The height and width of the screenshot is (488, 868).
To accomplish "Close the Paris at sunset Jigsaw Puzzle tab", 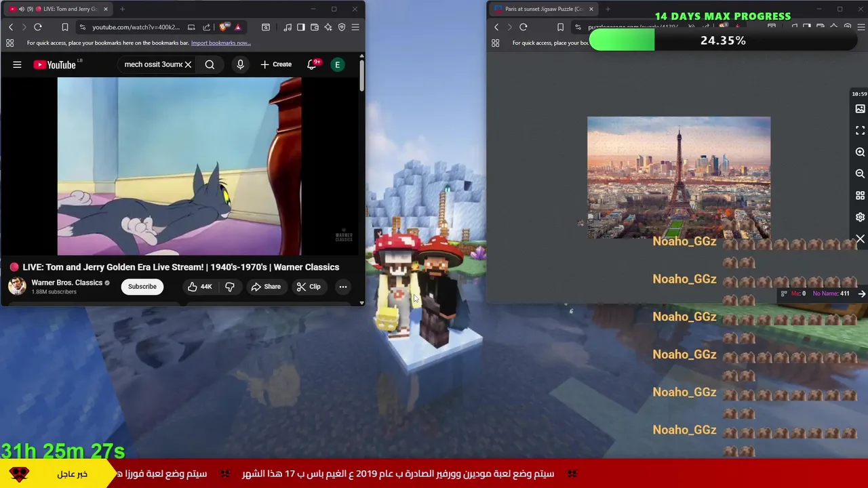I will coord(591,9).
